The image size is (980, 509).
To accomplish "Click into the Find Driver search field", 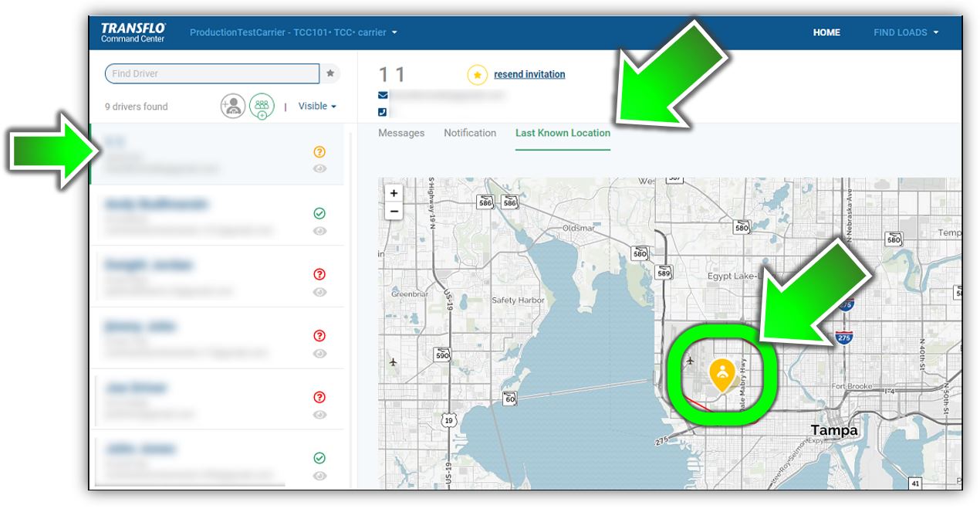I will click(211, 73).
